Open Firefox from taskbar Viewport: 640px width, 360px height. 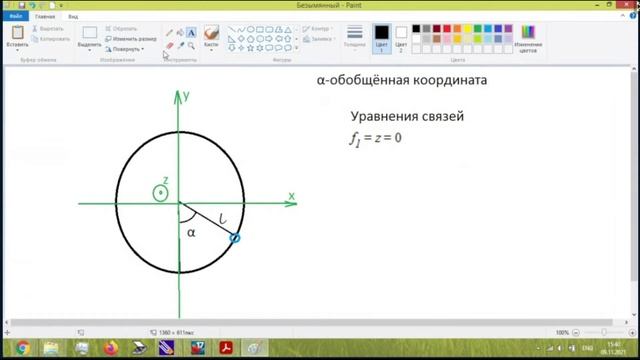110,348
